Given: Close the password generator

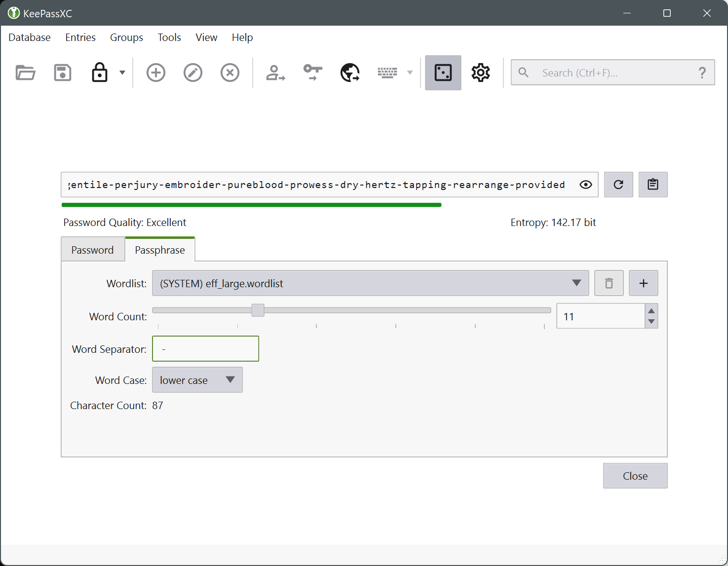Looking at the screenshot, I should coord(635,476).
